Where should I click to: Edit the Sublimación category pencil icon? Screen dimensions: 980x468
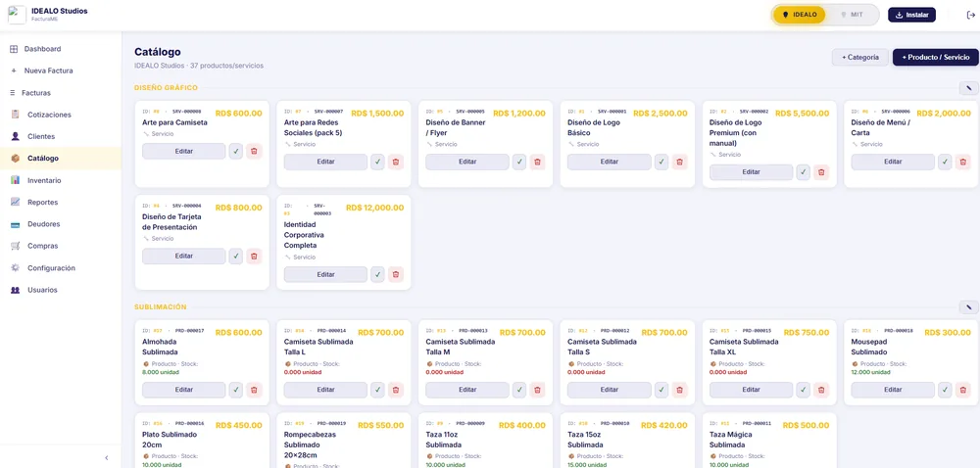click(x=969, y=307)
